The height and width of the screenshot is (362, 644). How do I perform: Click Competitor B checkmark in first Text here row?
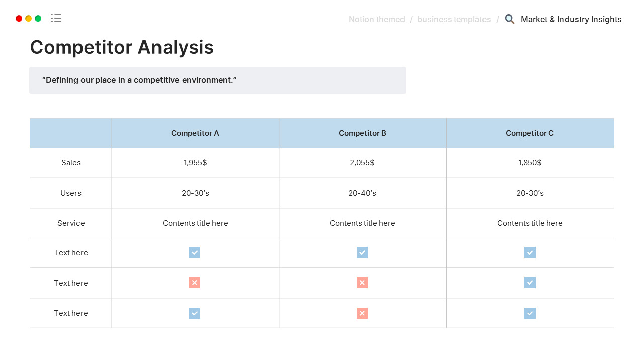[x=362, y=252]
